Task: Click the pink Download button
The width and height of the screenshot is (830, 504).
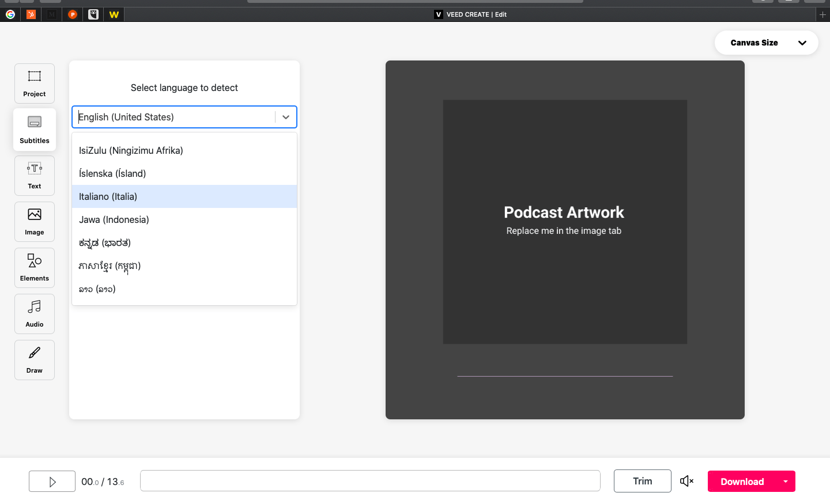Action: (x=742, y=482)
